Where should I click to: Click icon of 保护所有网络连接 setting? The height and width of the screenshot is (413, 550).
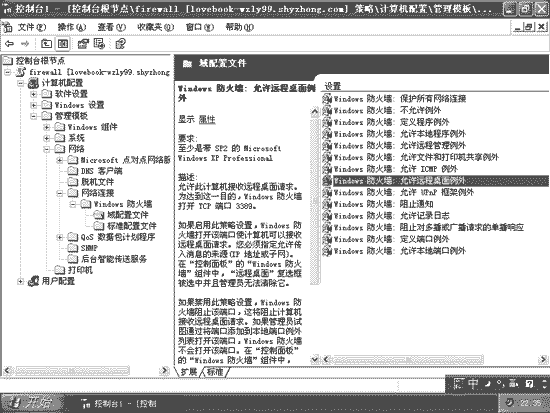tap(327, 99)
